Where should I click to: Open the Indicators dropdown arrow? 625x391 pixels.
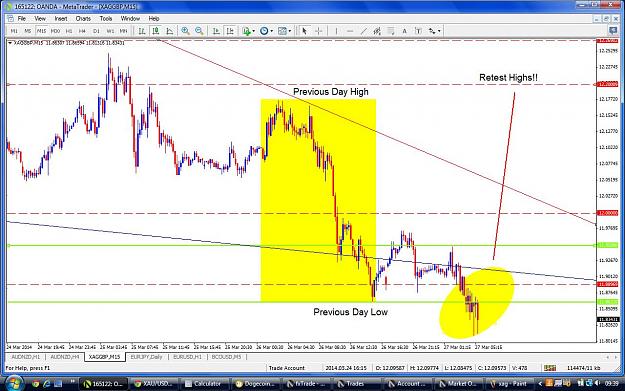[x=254, y=31]
